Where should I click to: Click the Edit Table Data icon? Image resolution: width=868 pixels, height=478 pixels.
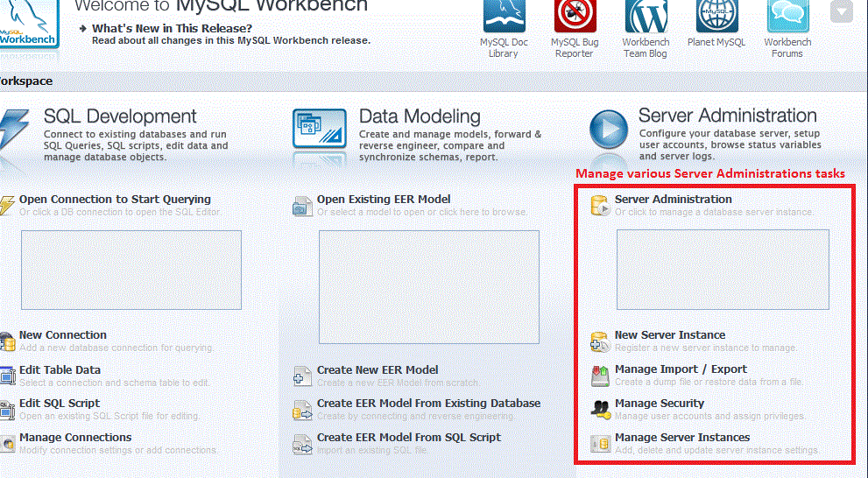coord(7,376)
